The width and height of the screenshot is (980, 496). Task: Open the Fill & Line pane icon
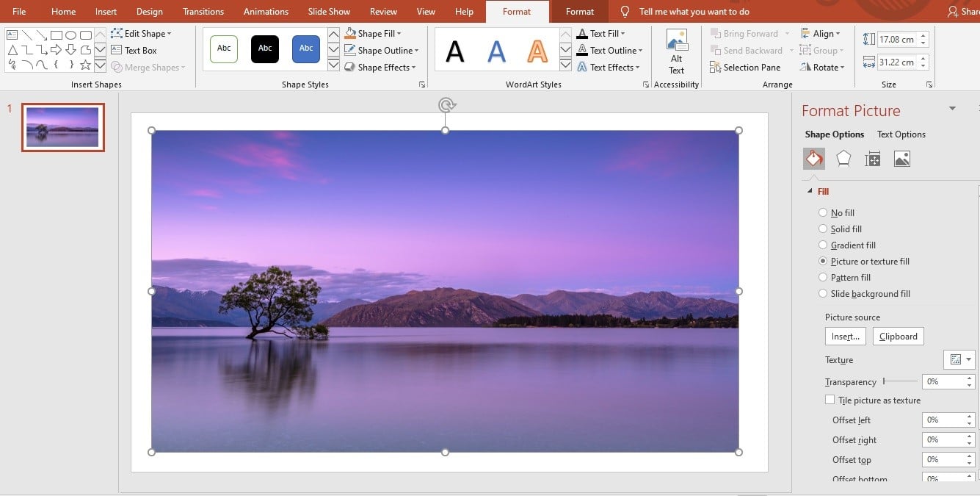pyautogui.click(x=813, y=159)
